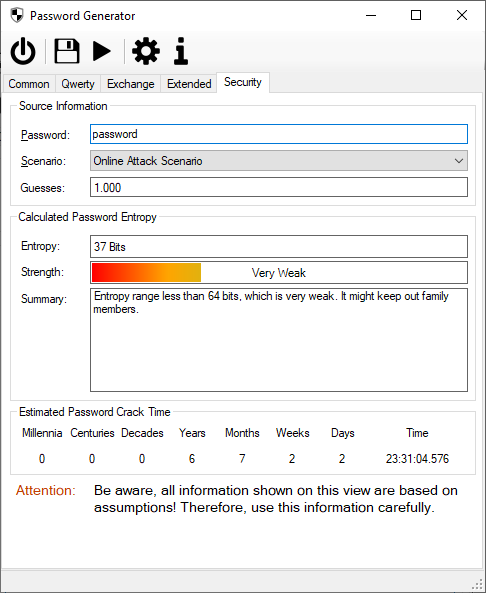Screen dimensions: 486x593
Task: Click the Very Weak strength bar
Action: coord(279,273)
